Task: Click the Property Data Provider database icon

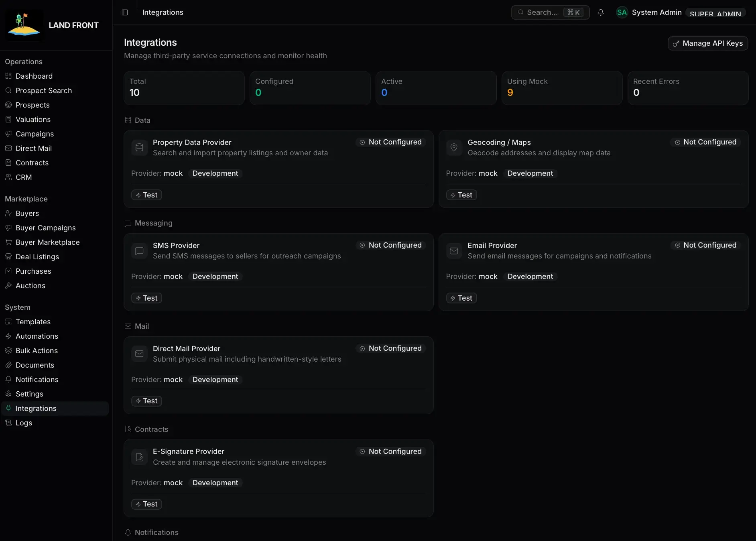Action: tap(139, 148)
